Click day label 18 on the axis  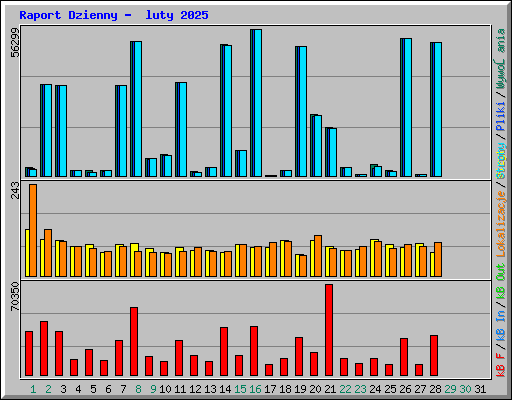[x=285, y=389]
